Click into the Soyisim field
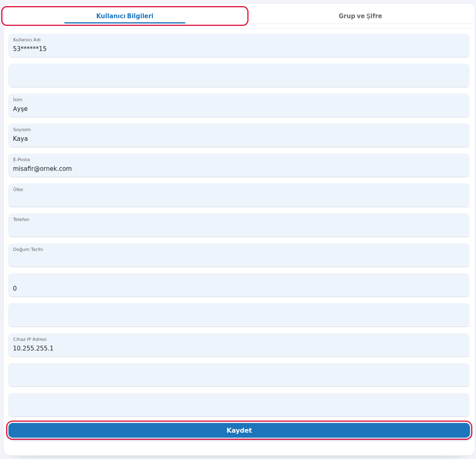This screenshot has height=459, width=476. [x=239, y=135]
